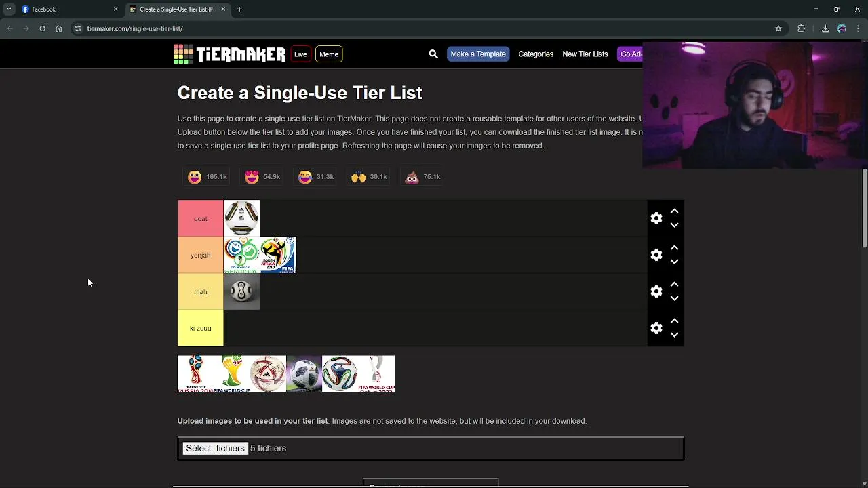Click the clapping hands reaction 30.1k
This screenshot has height=488, width=868.
coord(369,177)
